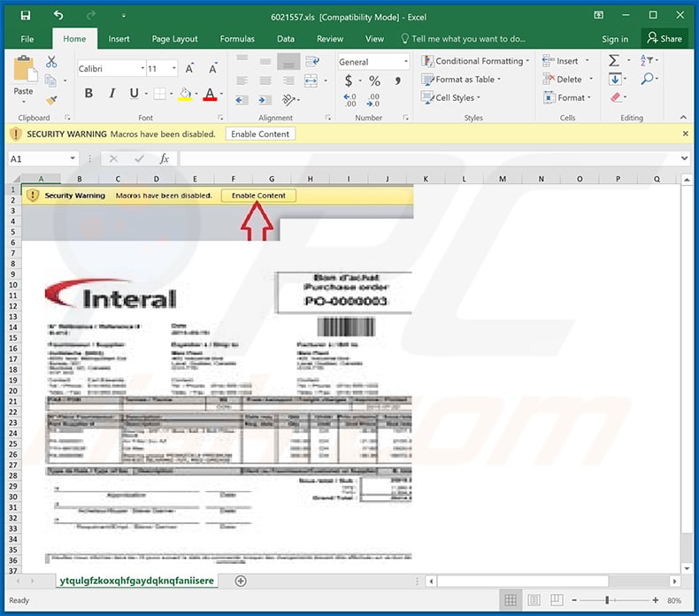
Task: Apply Accounting dollar number format
Action: coord(349,81)
